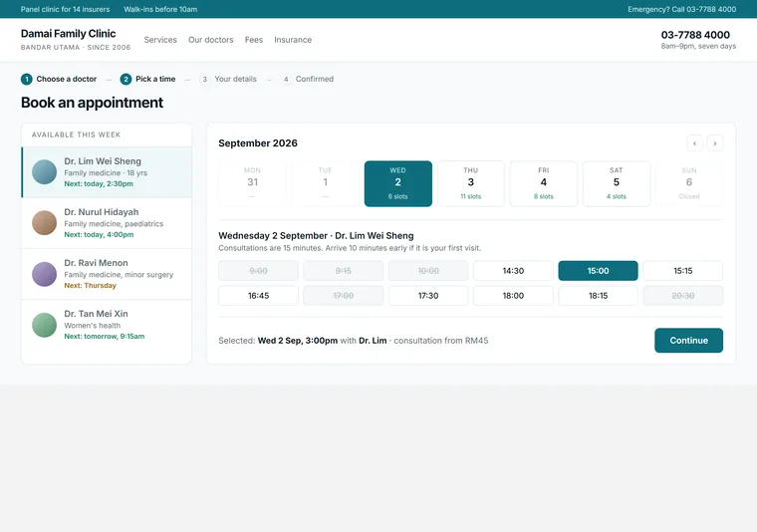Image resolution: width=757 pixels, height=532 pixels.
Task: Click 'Selected: Wed 2 Sep, 3:00pm' summary
Action: coord(278,341)
